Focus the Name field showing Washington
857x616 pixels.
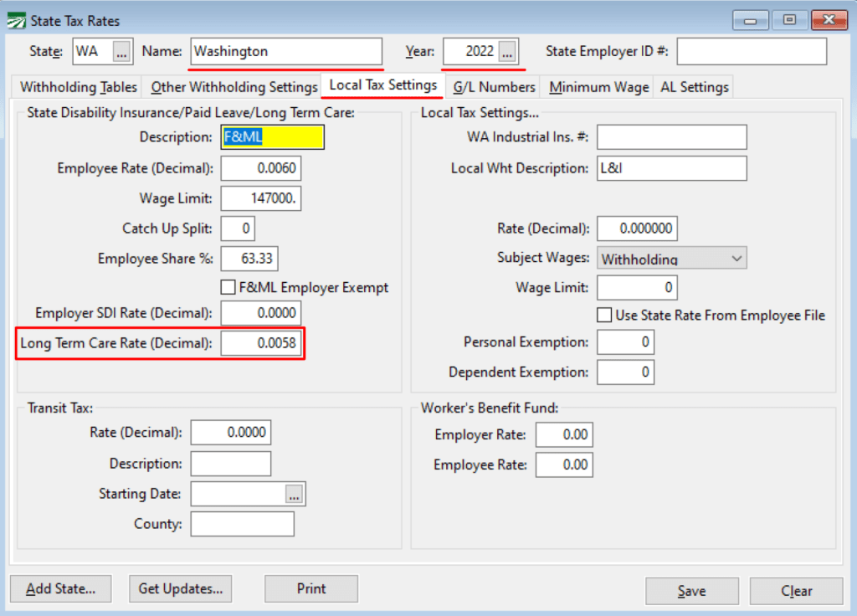point(286,51)
